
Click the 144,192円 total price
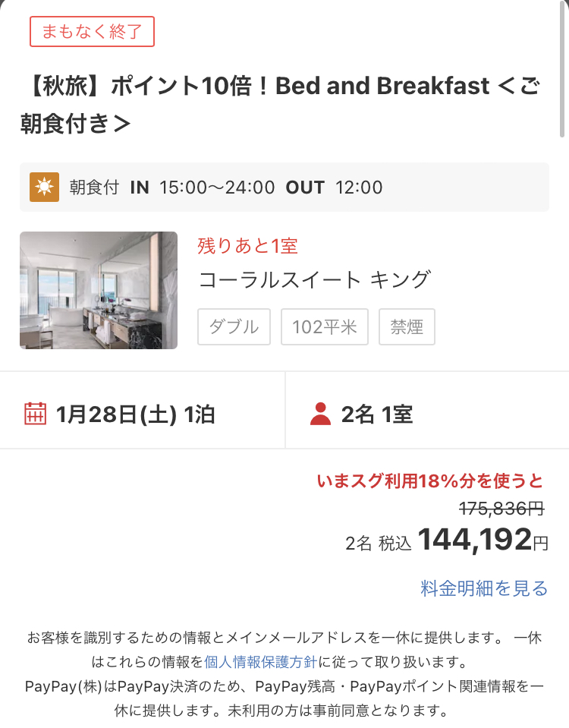point(483,540)
